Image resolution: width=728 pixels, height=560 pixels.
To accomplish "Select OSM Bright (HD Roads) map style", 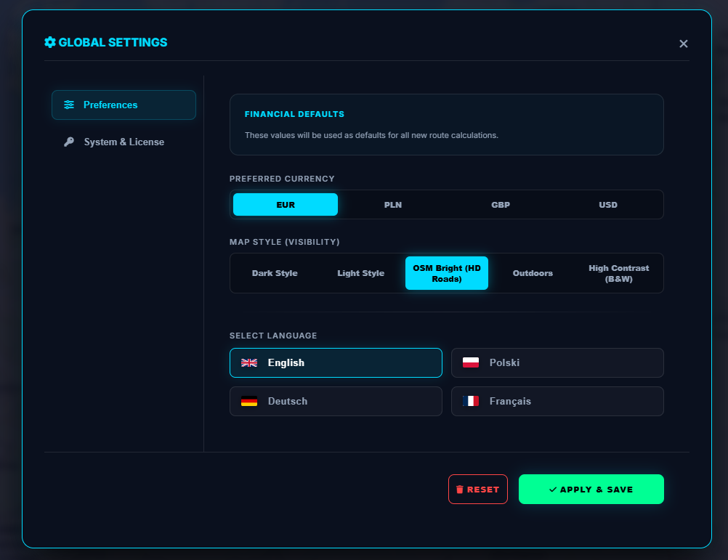I will tap(447, 273).
